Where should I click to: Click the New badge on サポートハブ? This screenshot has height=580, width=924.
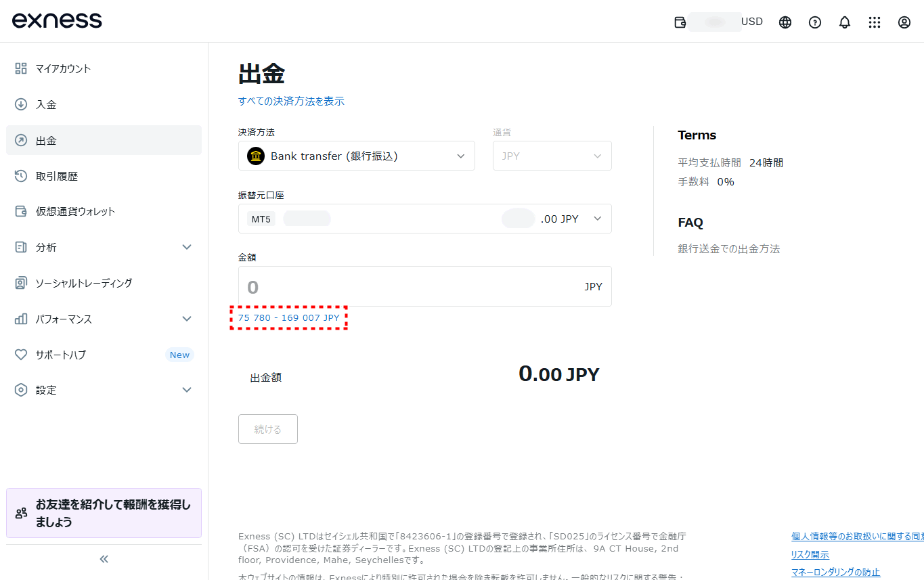179,355
